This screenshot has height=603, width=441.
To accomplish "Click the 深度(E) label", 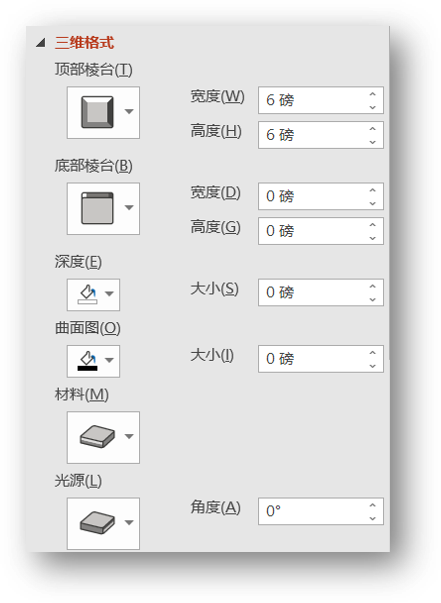I will pyautogui.click(x=78, y=262).
